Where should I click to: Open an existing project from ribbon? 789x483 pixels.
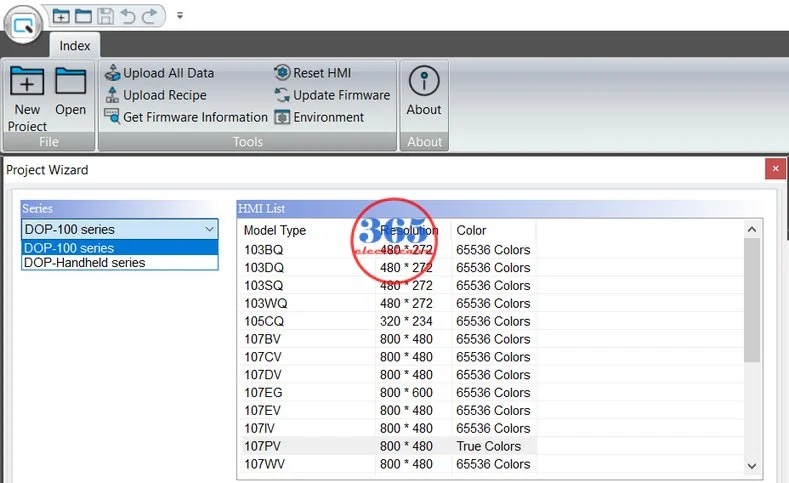tap(70, 92)
